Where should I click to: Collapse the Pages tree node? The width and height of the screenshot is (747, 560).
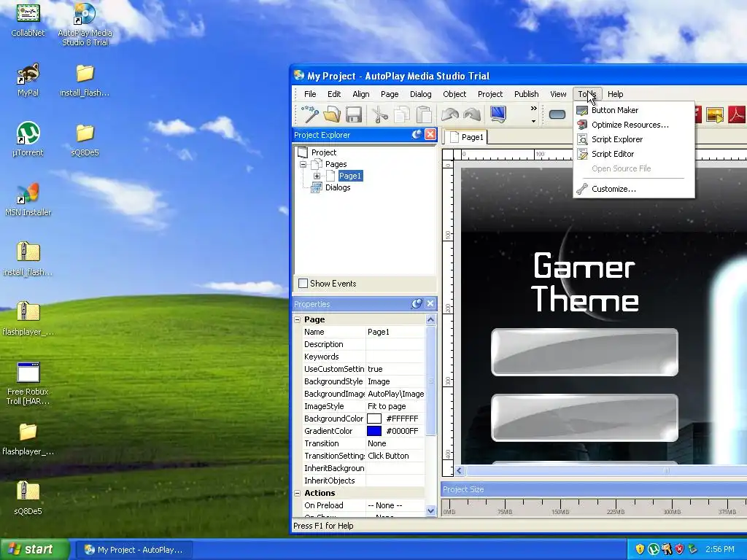coord(303,164)
